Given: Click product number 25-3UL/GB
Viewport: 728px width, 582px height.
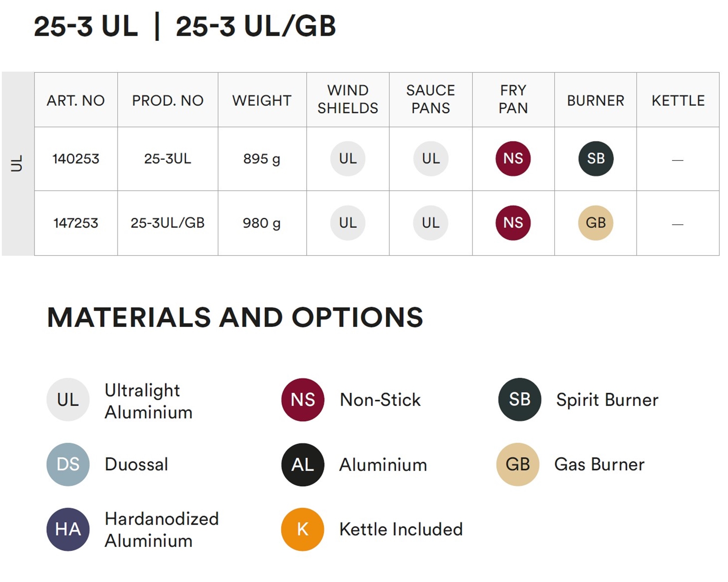Looking at the screenshot, I should (167, 223).
